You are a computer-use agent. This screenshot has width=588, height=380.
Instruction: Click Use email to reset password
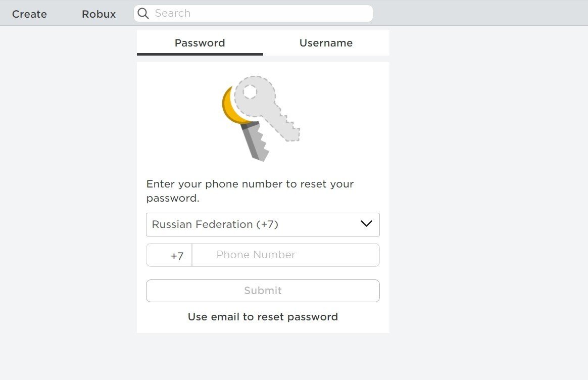click(263, 317)
